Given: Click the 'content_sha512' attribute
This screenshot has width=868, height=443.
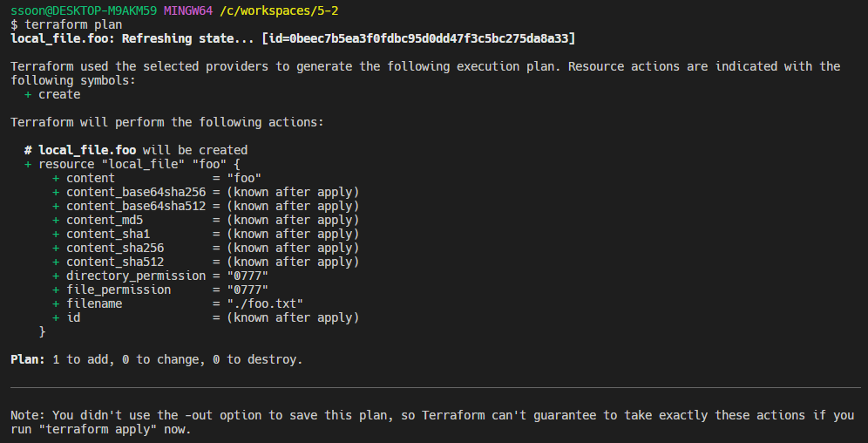Looking at the screenshot, I should click(x=115, y=262).
